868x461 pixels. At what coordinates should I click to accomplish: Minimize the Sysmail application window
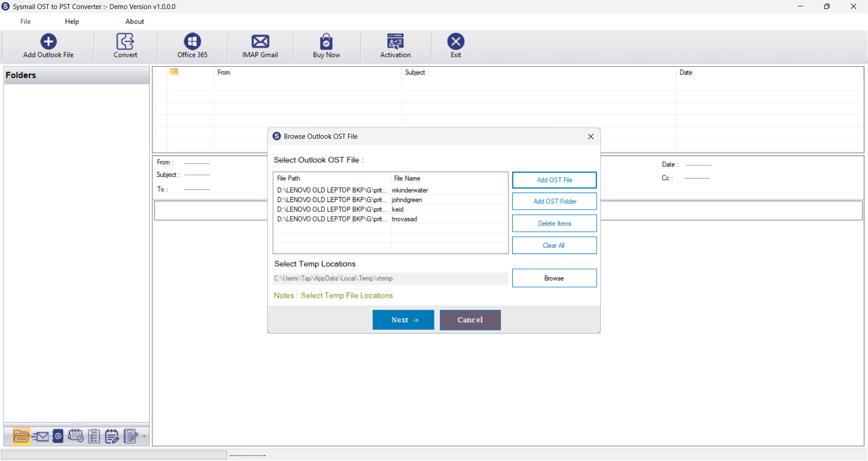(x=801, y=6)
